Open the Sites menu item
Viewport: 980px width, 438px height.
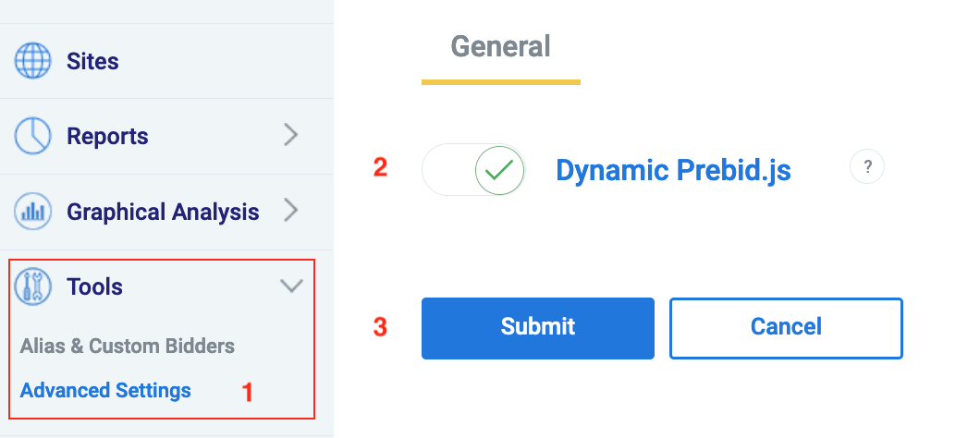click(92, 62)
